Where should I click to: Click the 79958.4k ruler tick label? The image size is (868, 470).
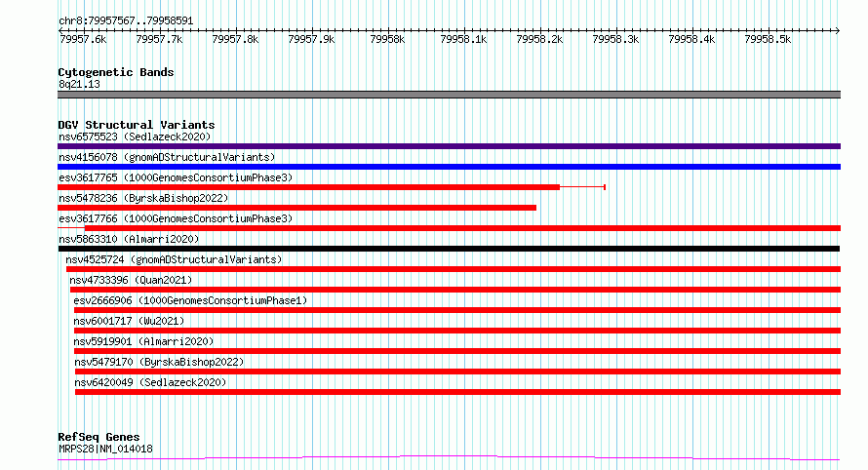click(x=691, y=39)
